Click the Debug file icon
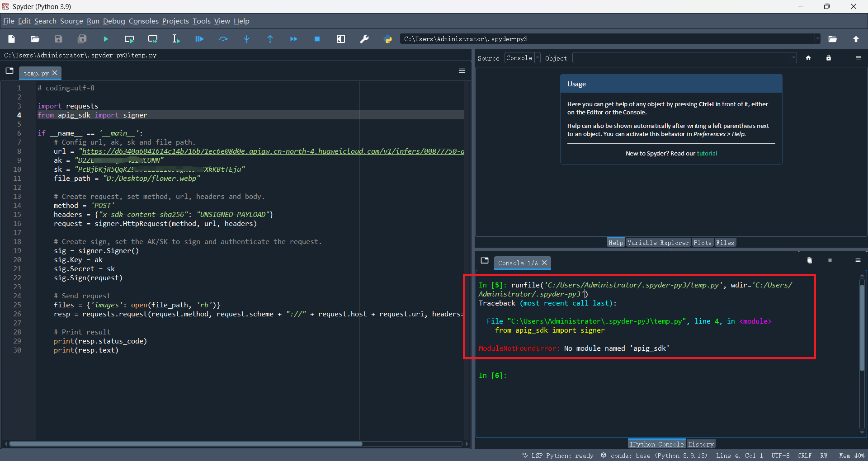Image resolution: width=868 pixels, height=461 pixels. click(199, 39)
